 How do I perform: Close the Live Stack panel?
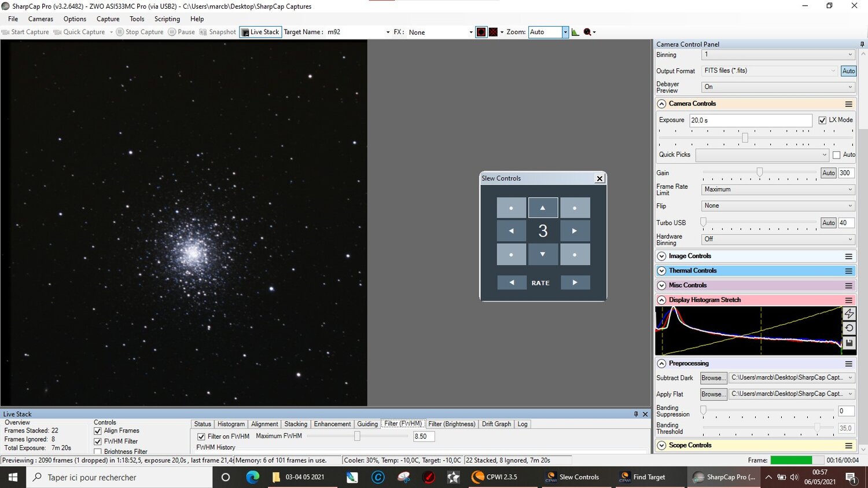[645, 414]
